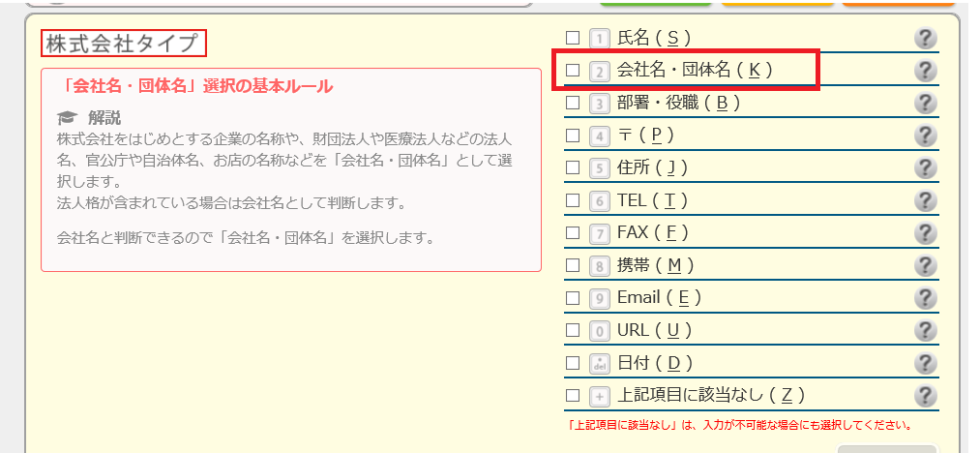Click the number 3 key badge
This screenshot has width=980, height=453.
(x=600, y=104)
